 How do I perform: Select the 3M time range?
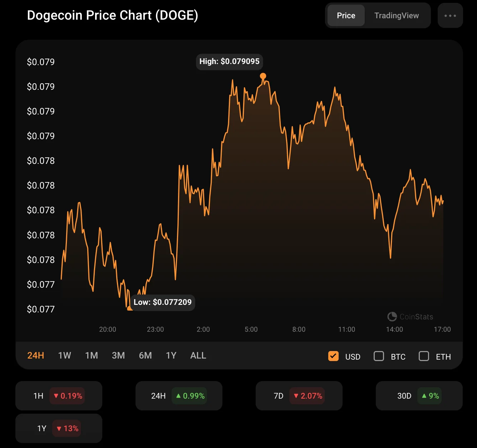[118, 356]
